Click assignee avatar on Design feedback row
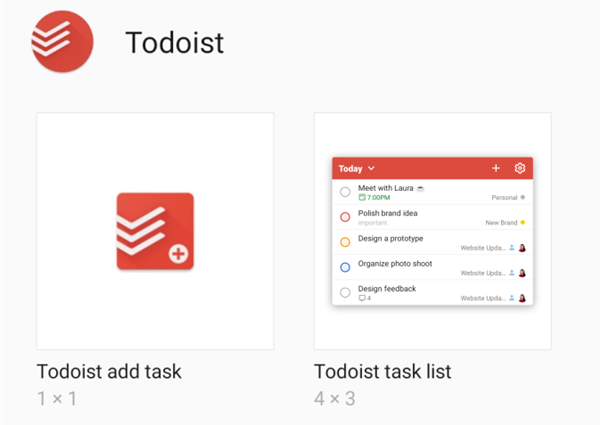 [x=522, y=298]
